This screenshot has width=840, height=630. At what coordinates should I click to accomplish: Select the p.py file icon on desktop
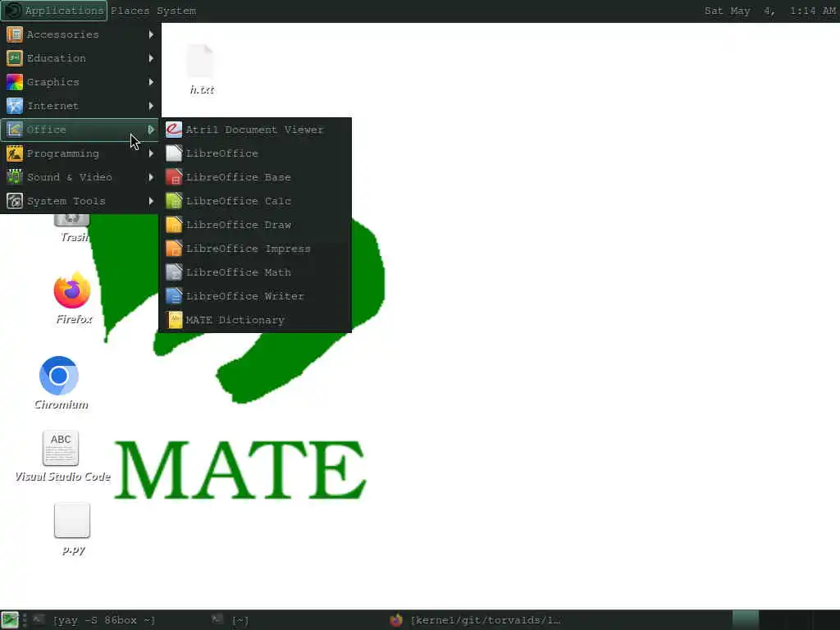point(72,520)
